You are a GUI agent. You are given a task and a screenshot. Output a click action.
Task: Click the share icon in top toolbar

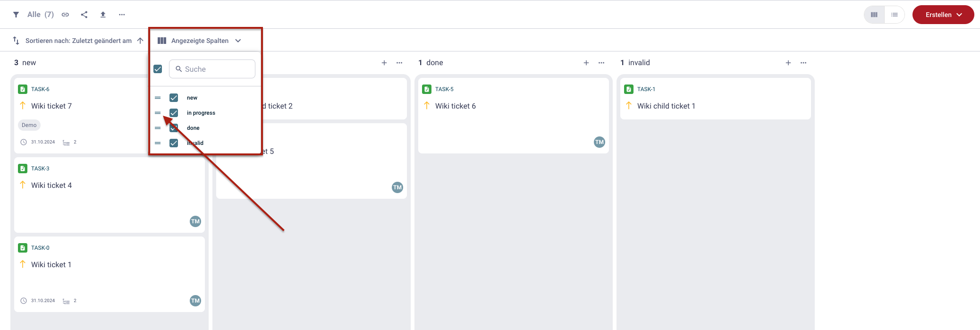coord(84,15)
